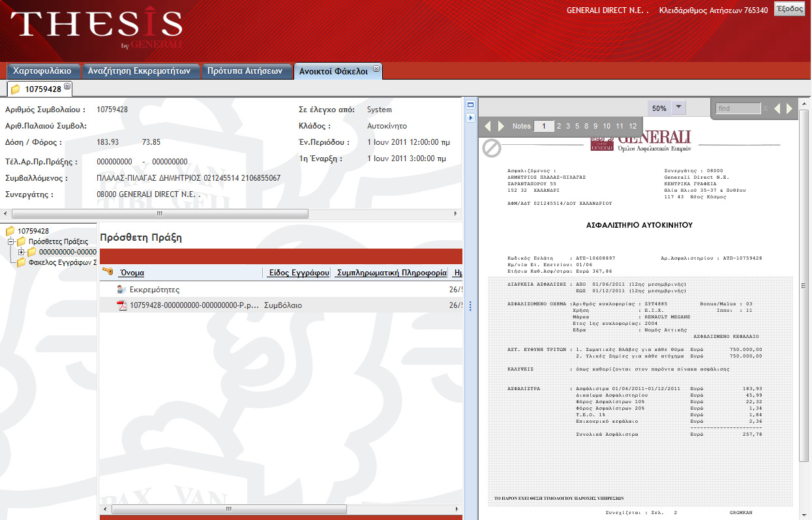Jump to page 11 of document

click(x=620, y=126)
